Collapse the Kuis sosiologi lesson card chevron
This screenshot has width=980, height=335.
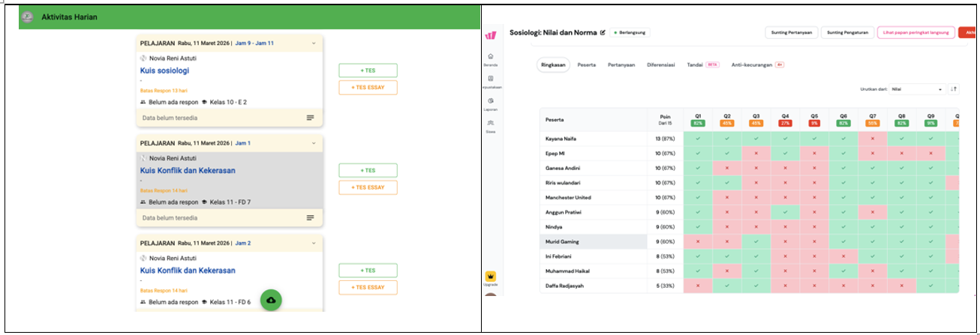coord(314,43)
